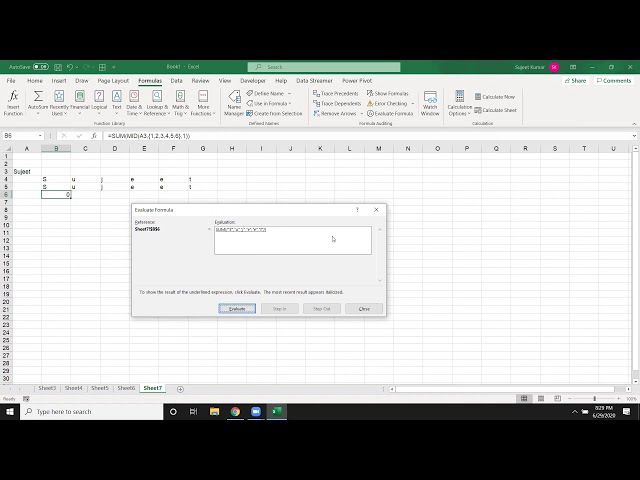Image resolution: width=640 pixels, height=480 pixels.
Task: Add a new sheet with plus icon
Action: (180, 389)
